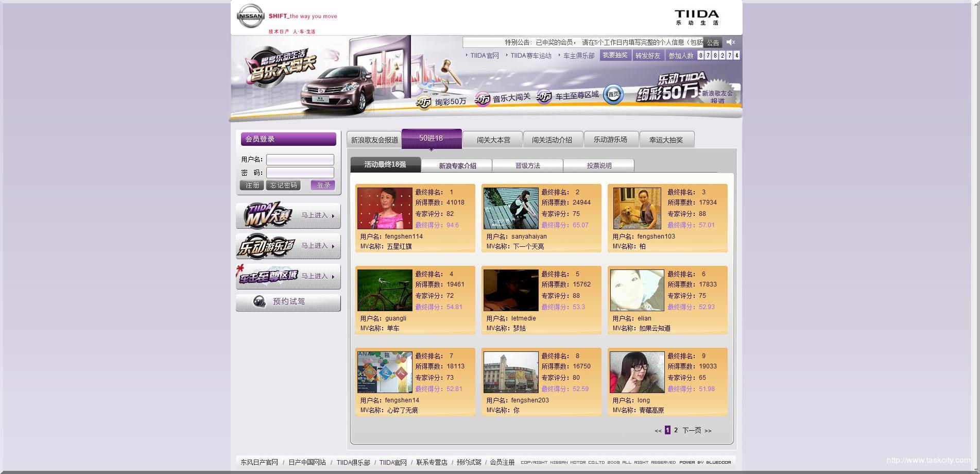980x474 pixels.
Task: Click the 转发好友 button
Action: pyautogui.click(x=648, y=56)
